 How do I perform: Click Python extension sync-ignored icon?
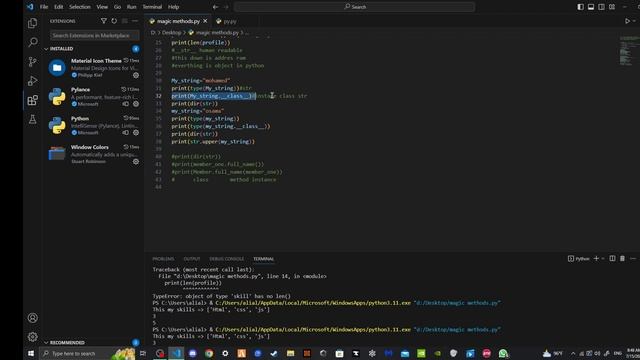point(126,133)
